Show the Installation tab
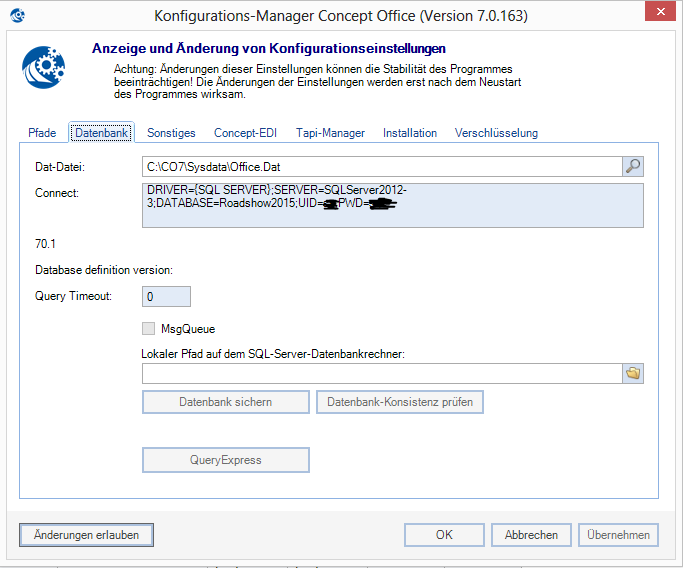 click(410, 133)
